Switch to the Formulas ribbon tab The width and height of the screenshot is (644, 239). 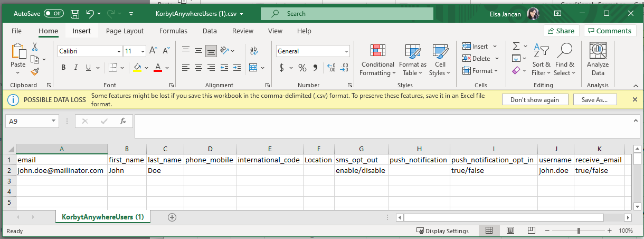173,31
